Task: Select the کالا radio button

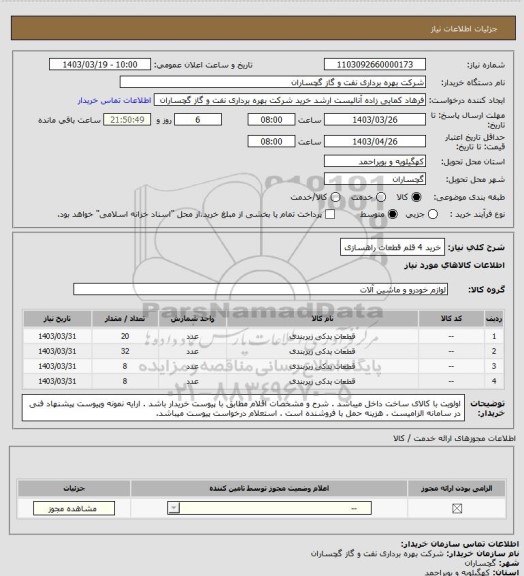Action: point(416,197)
